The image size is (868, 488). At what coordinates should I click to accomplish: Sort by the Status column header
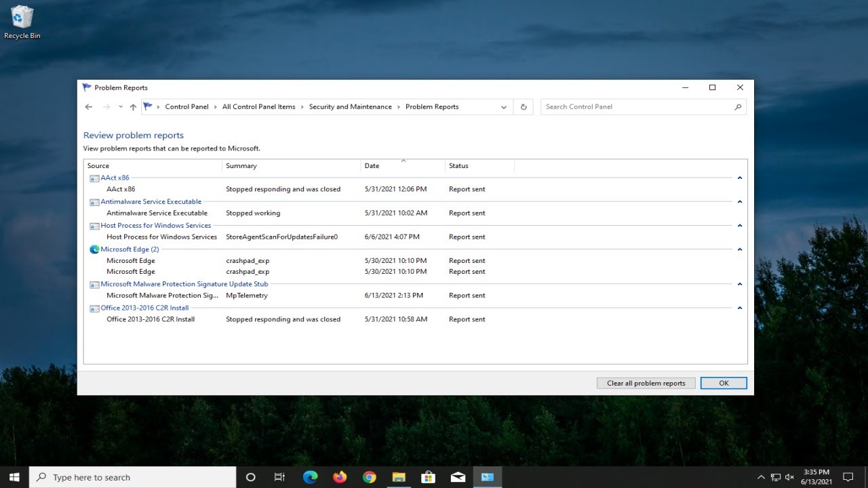(x=480, y=166)
